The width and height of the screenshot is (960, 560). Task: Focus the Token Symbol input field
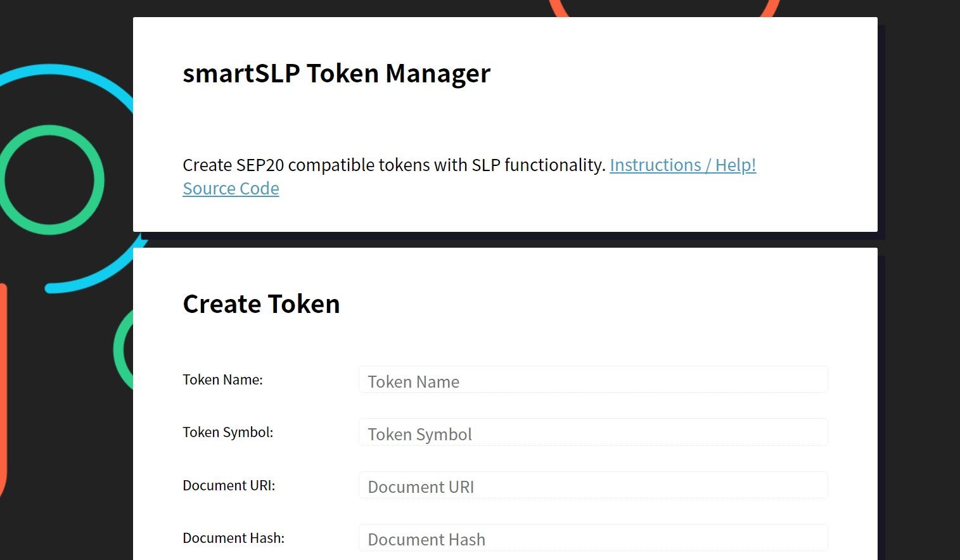coord(593,432)
